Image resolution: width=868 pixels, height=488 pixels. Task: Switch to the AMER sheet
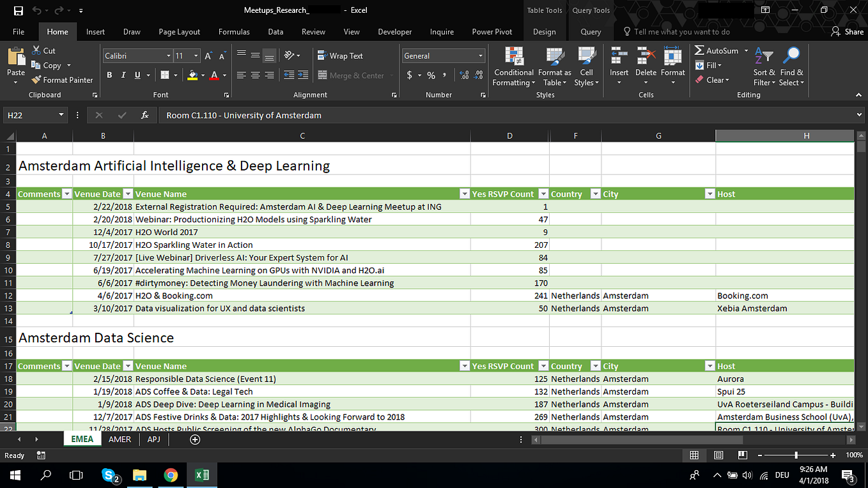click(x=120, y=439)
